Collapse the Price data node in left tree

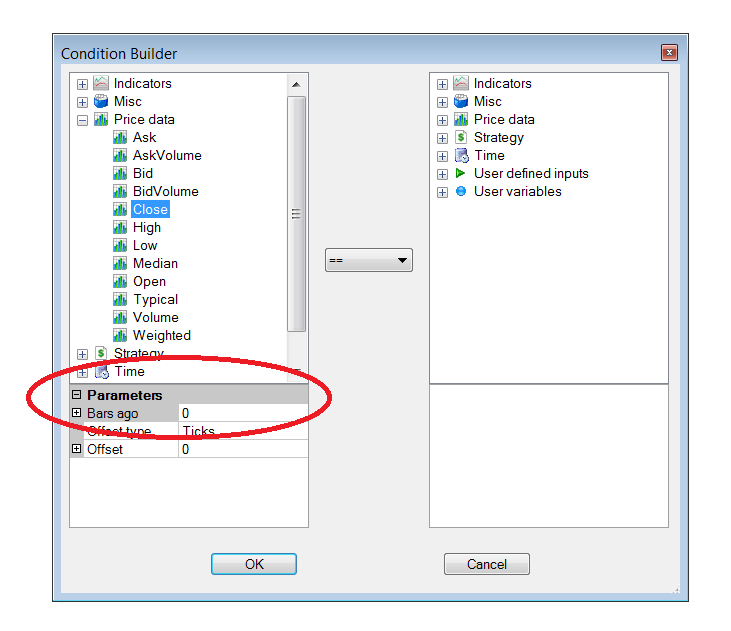[83, 120]
